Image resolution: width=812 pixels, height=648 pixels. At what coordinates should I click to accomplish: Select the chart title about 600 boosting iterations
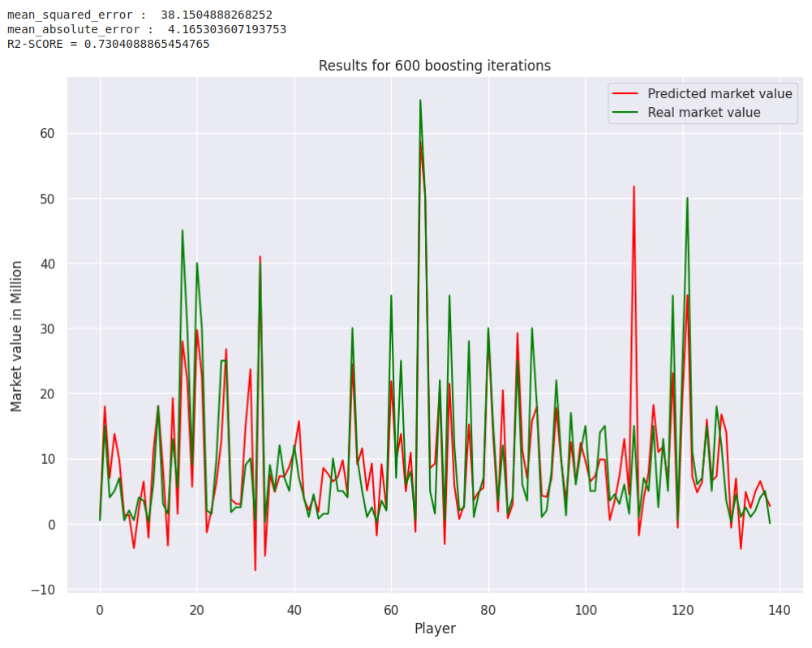(436, 66)
